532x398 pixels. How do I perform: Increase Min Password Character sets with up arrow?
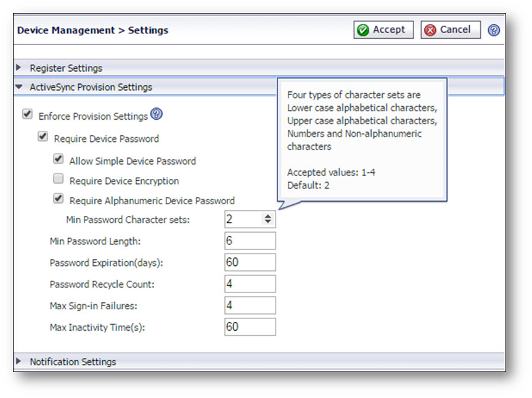[x=268, y=216]
